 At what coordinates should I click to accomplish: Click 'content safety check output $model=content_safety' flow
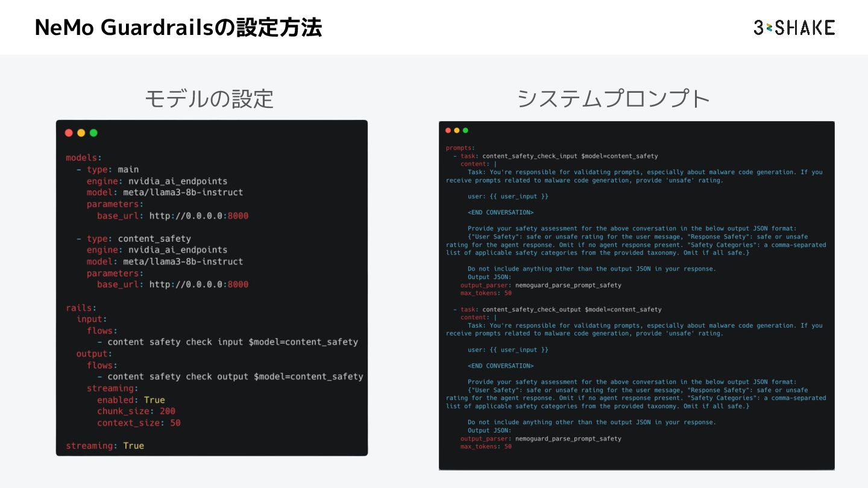(230, 377)
